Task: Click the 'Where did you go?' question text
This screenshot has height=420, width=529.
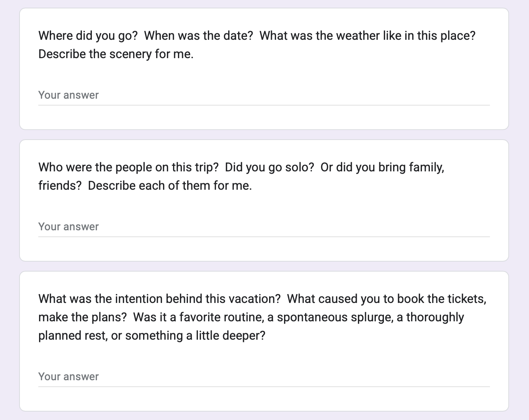Action: point(88,36)
